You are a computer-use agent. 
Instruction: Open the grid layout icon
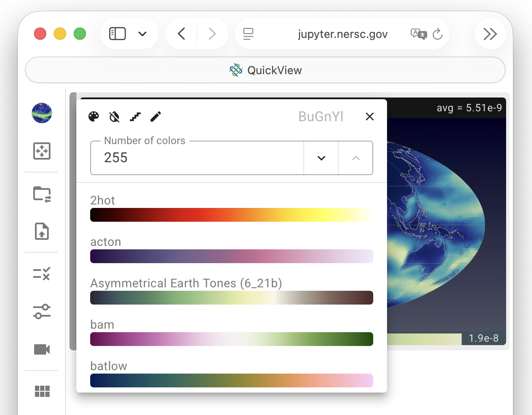click(x=42, y=391)
